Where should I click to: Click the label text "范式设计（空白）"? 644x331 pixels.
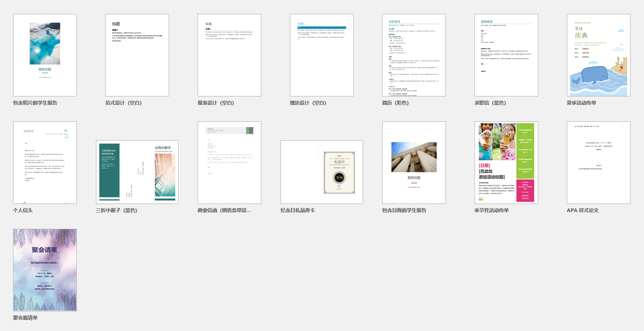[x=124, y=103]
